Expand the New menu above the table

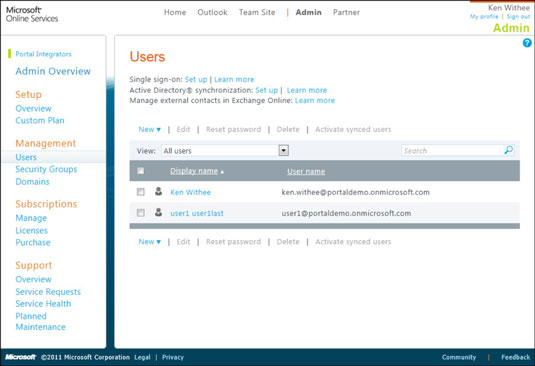pos(149,130)
